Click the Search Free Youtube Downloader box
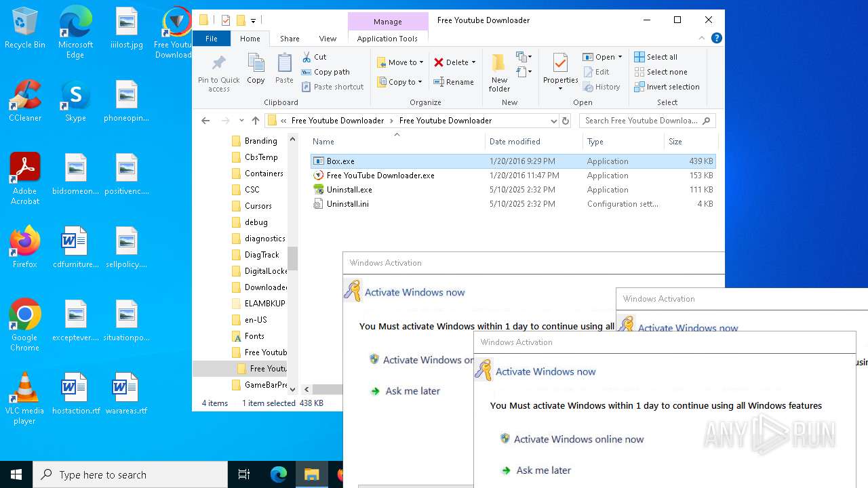The height and width of the screenshot is (488, 868). 648,121
